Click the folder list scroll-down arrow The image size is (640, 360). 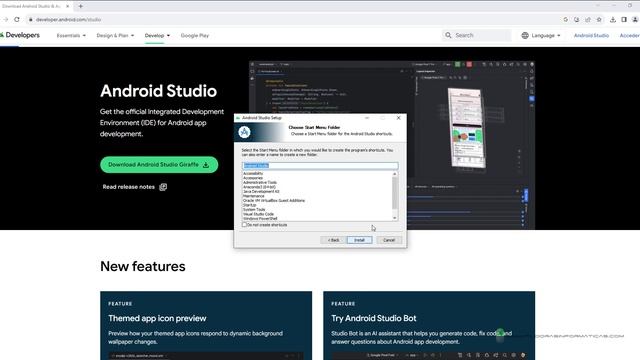[395, 218]
